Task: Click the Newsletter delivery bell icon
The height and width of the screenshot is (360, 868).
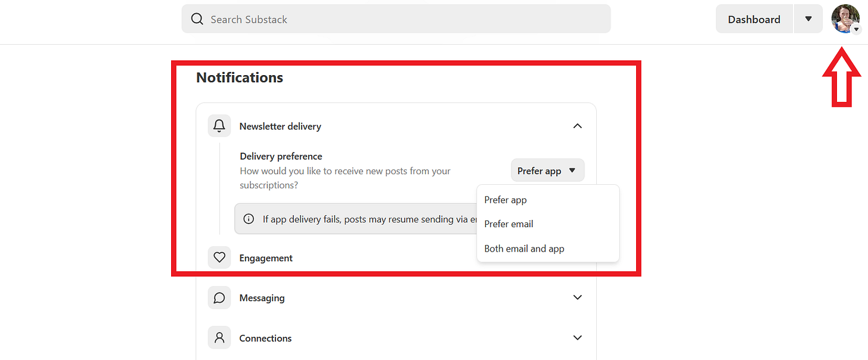Action: point(219,125)
